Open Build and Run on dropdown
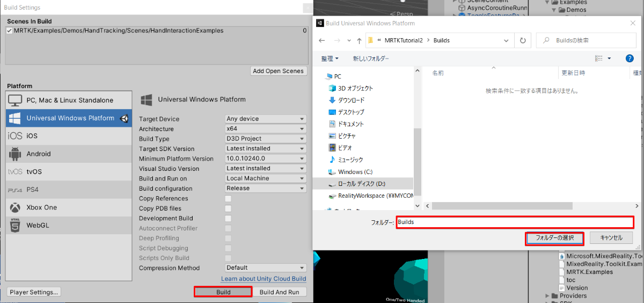 [266, 178]
